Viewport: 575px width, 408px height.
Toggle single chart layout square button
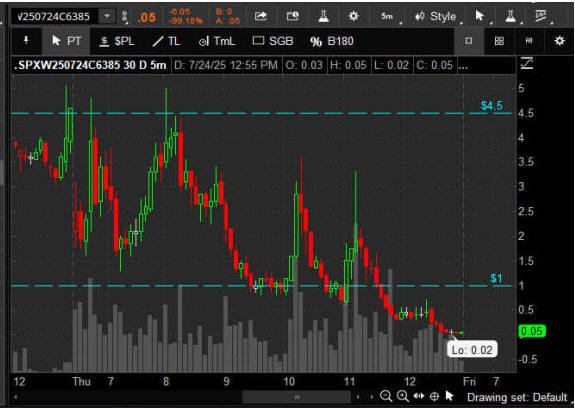(469, 41)
